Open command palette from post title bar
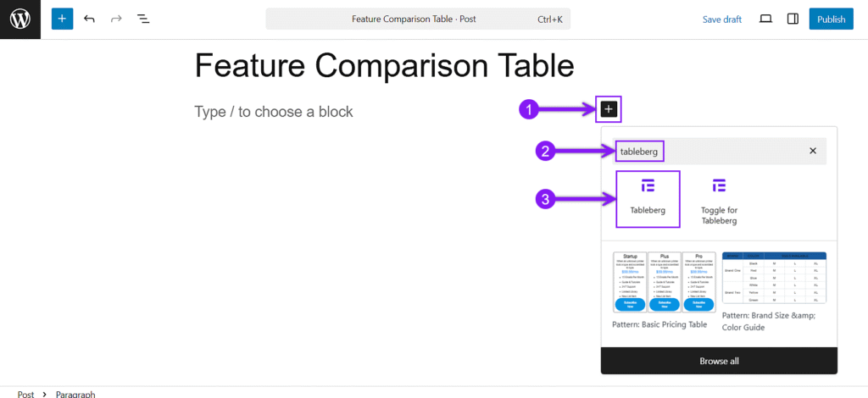The width and height of the screenshot is (868, 398). pos(418,19)
